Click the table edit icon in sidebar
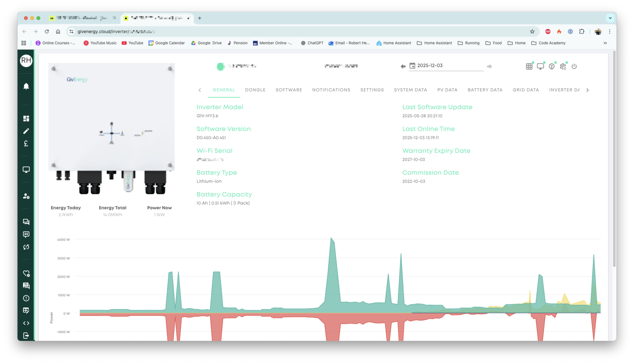634x364 pixels. pos(26,311)
